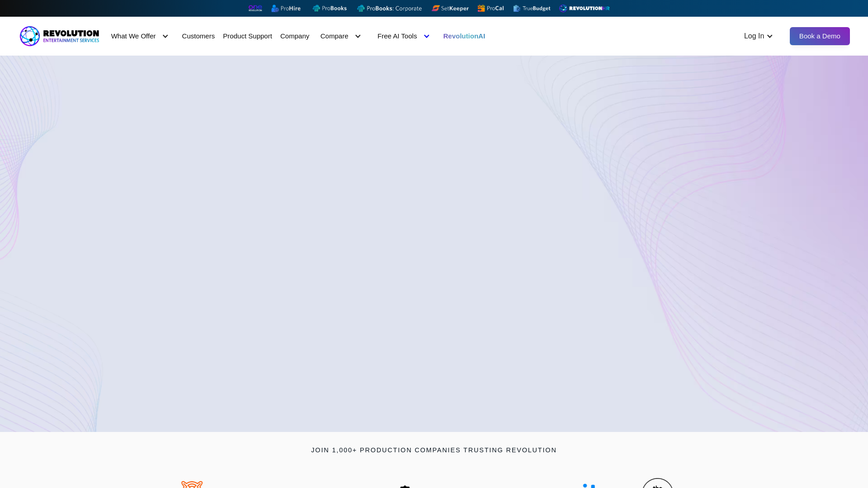The height and width of the screenshot is (488, 868).
Task: Open the One Revolution logo link
Action: point(255,8)
